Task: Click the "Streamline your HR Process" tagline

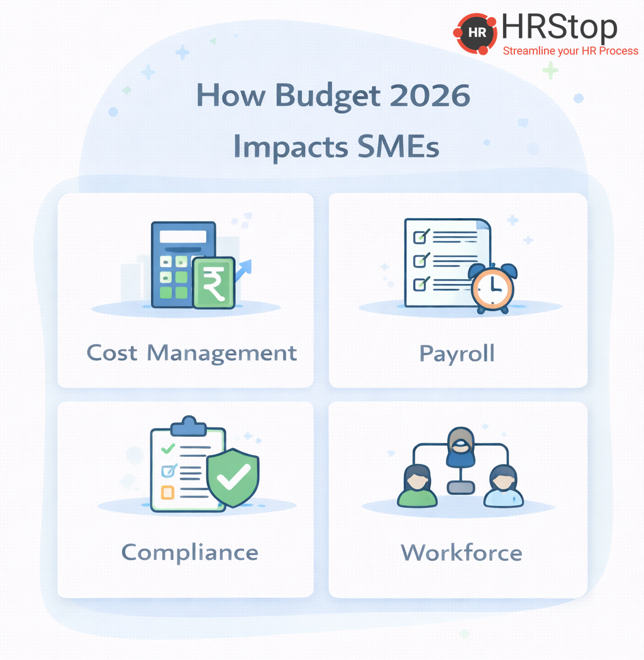Action: 570,51
